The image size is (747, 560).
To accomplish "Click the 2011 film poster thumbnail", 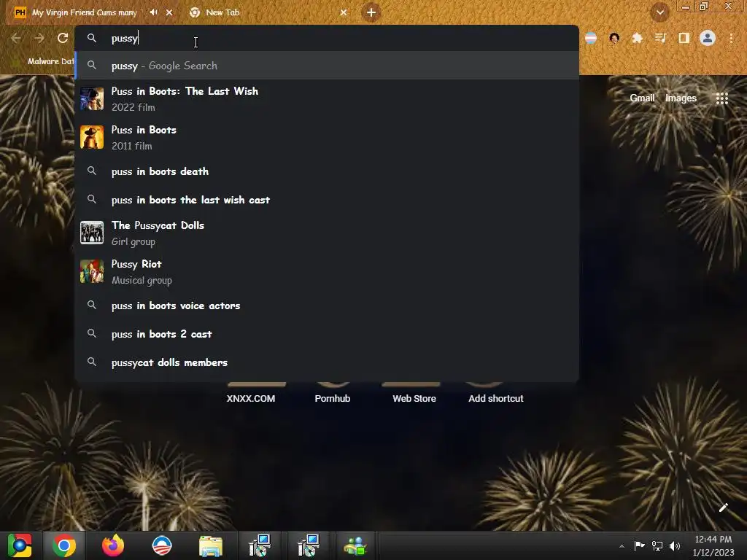I will (92, 137).
